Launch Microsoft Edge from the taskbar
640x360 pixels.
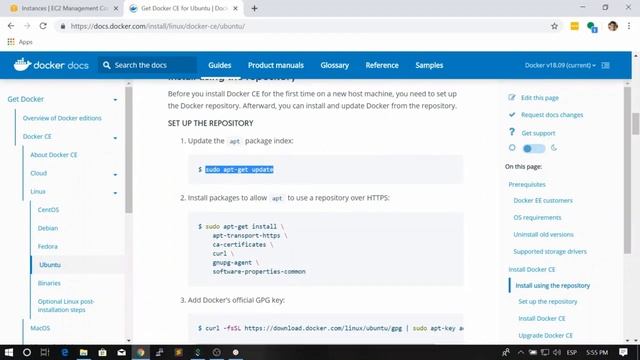[64, 352]
